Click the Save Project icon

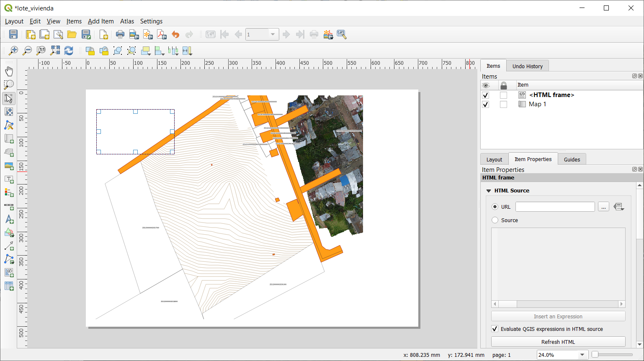(x=13, y=34)
